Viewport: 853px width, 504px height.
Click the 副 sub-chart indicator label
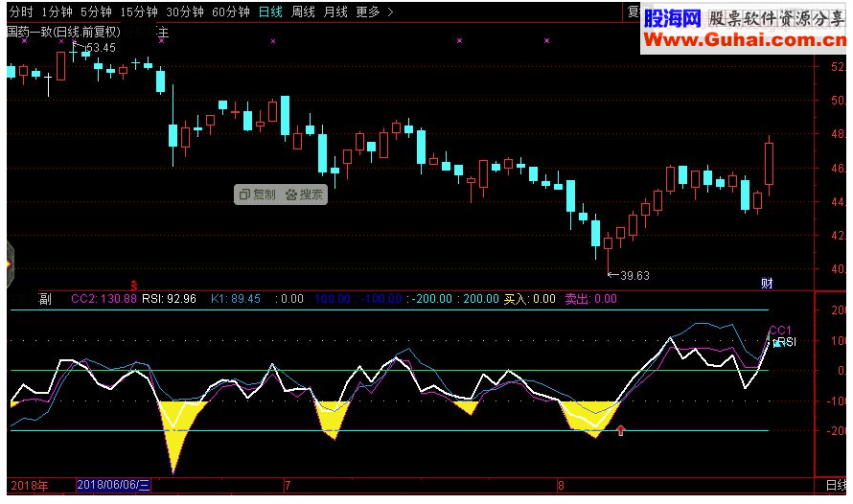click(45, 299)
